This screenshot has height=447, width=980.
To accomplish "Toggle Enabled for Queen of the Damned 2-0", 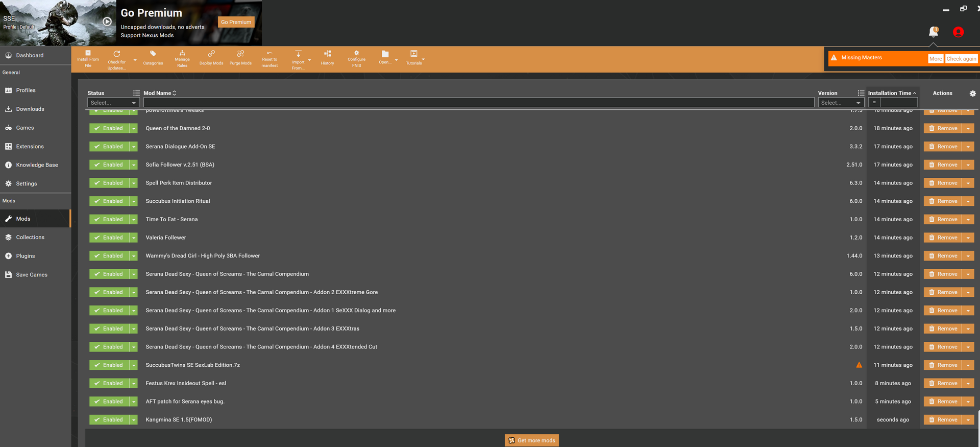I will 109,128.
